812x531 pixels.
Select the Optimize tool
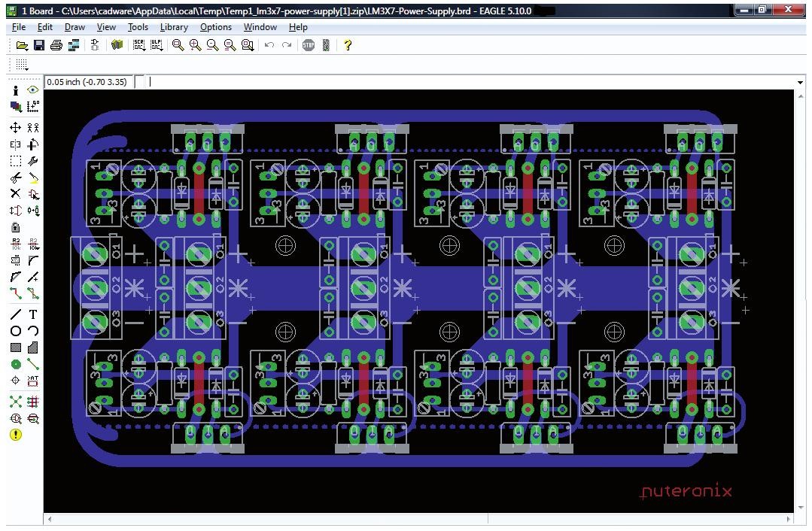[32, 277]
